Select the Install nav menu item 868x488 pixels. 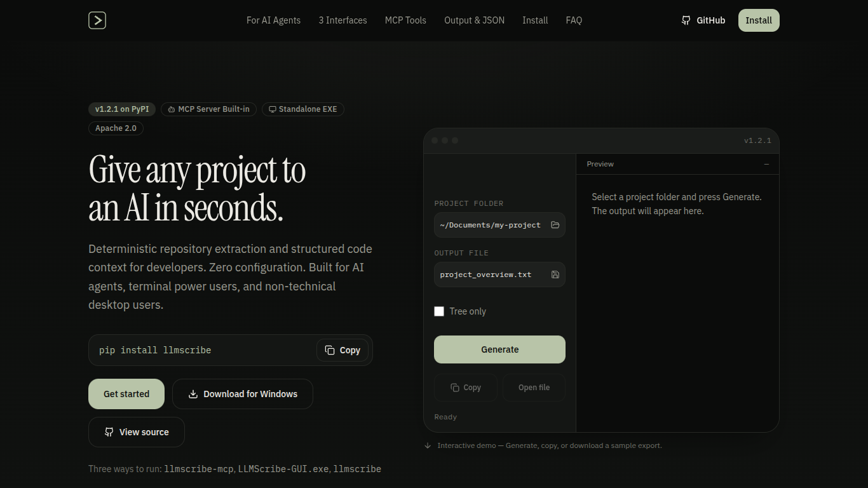(535, 20)
